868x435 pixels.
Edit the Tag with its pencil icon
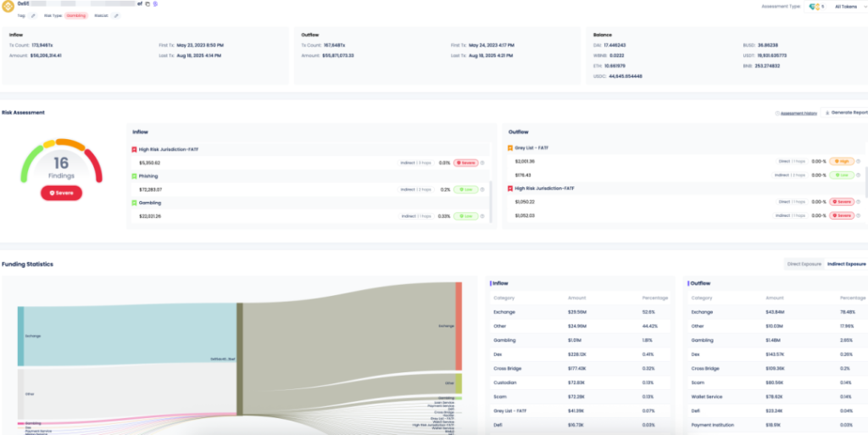click(x=33, y=15)
